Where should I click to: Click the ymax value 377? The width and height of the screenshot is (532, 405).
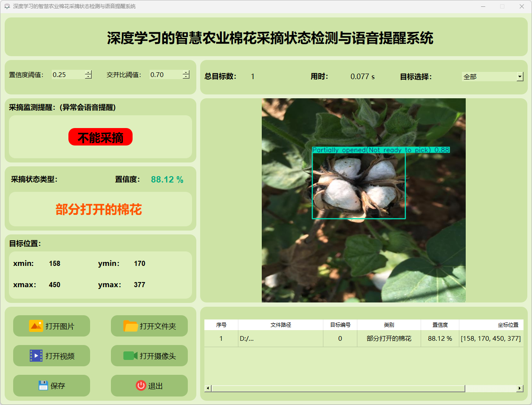[x=140, y=285]
